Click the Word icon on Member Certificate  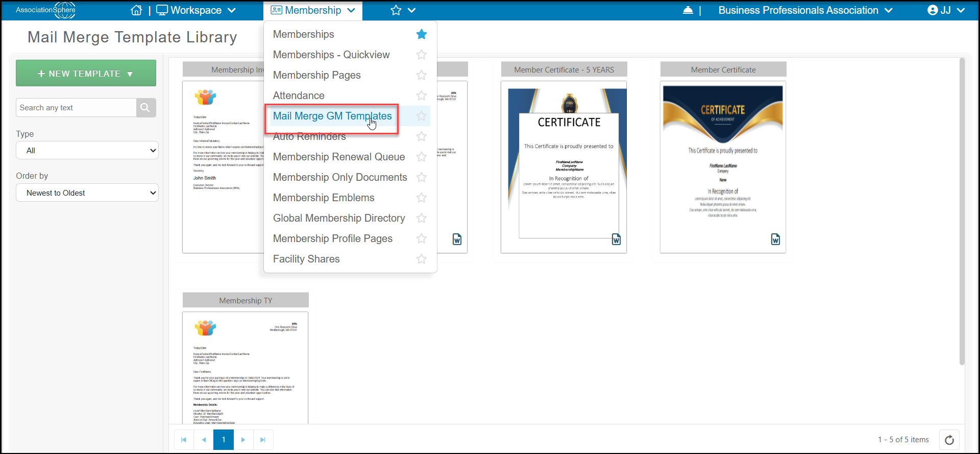coord(775,240)
